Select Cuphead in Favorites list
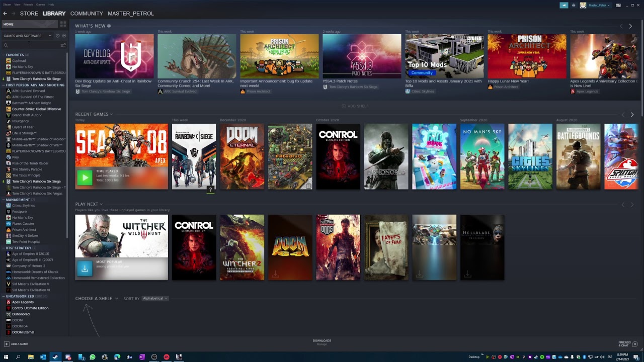This screenshot has width=644, height=362. coord(19,61)
